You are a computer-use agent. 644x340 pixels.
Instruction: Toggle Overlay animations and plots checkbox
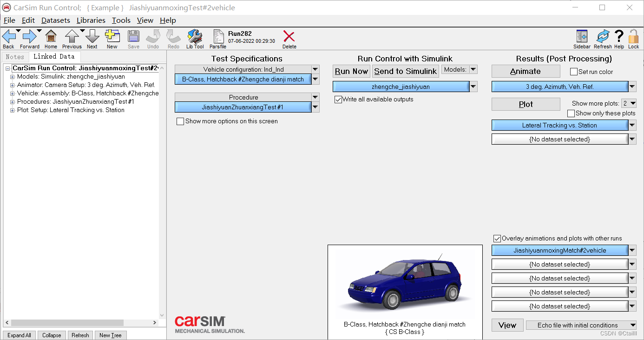click(x=497, y=239)
